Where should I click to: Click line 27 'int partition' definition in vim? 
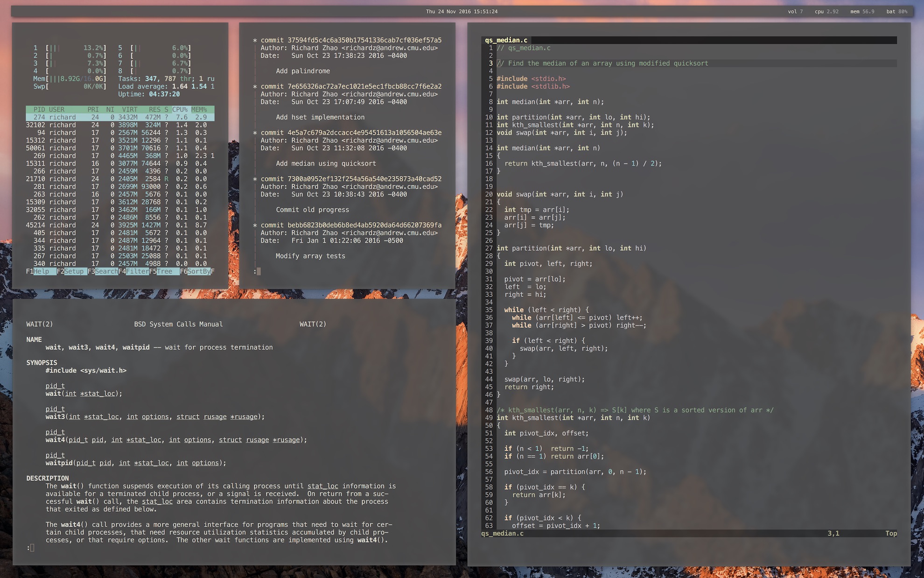point(572,248)
